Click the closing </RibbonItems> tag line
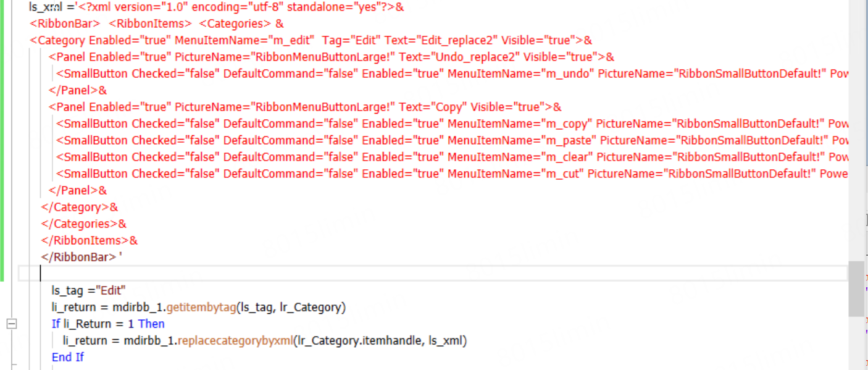Image resolution: width=868 pixels, height=370 pixels. [89, 240]
